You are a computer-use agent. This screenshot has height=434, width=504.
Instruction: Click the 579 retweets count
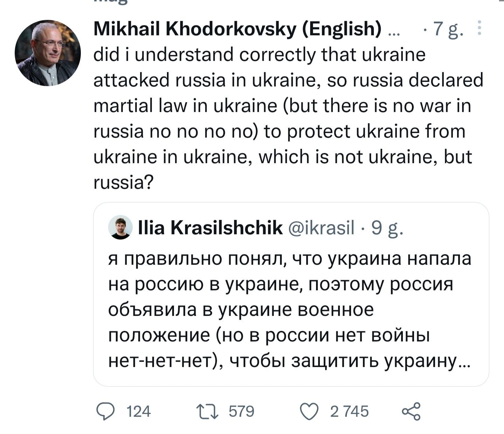(241, 412)
